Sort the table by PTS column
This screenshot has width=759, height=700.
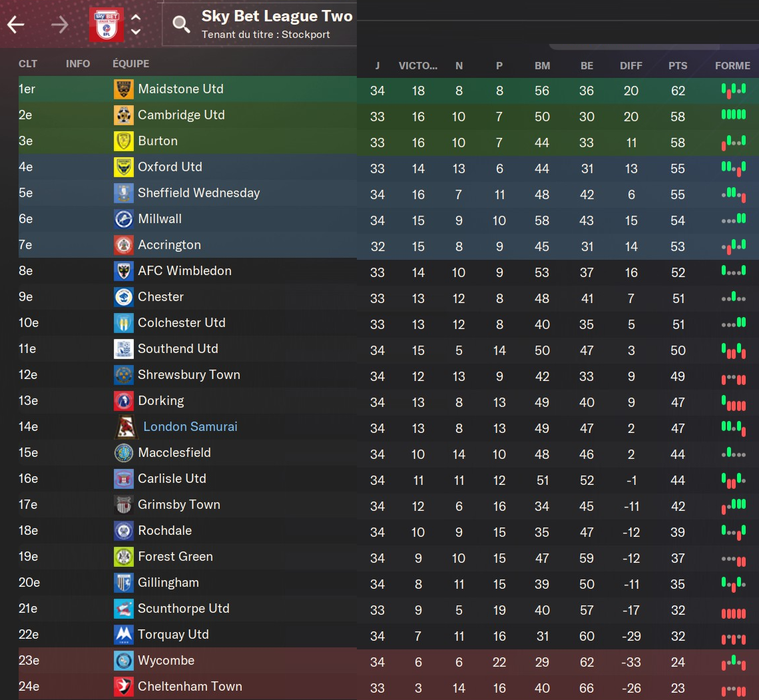coord(678,66)
